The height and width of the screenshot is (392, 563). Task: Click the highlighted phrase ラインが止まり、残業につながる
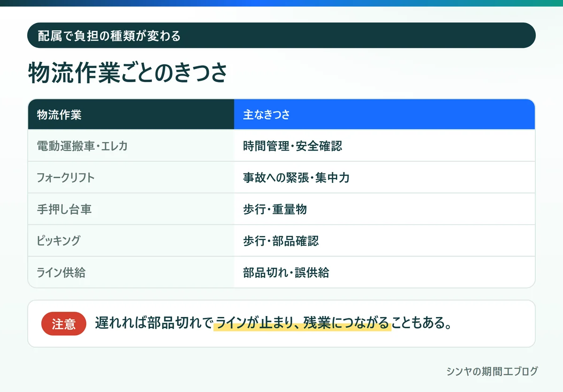click(x=303, y=324)
